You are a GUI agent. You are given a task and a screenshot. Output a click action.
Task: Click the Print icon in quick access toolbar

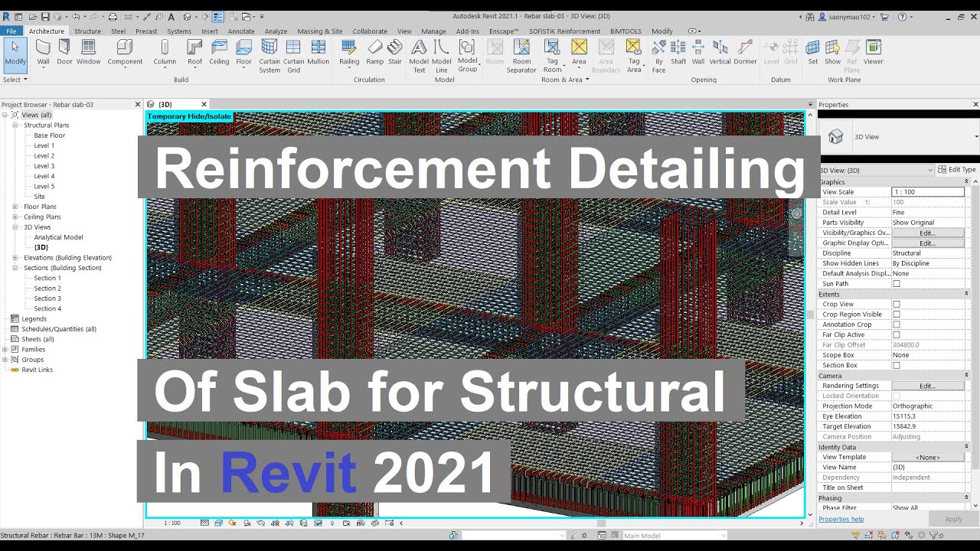(x=113, y=16)
